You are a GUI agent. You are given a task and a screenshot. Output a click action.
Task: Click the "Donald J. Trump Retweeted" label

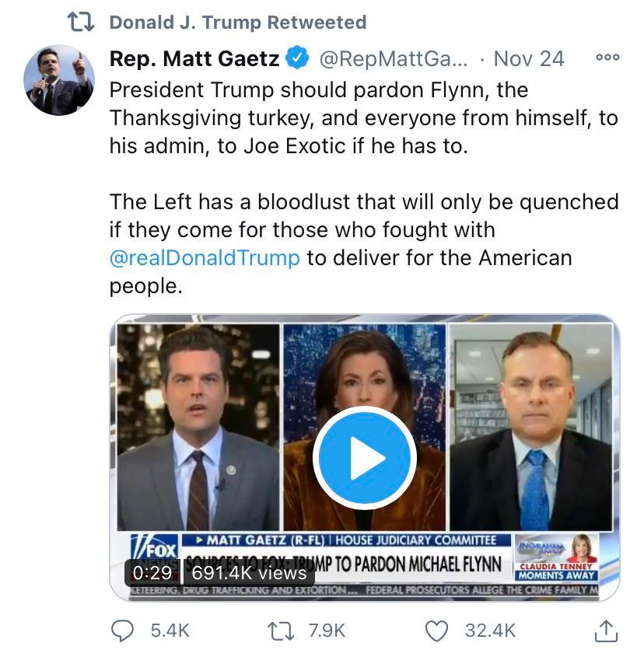click(237, 22)
